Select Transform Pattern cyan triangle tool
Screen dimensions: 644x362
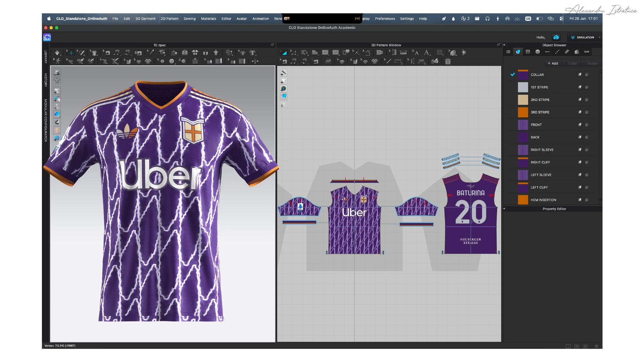click(x=283, y=53)
